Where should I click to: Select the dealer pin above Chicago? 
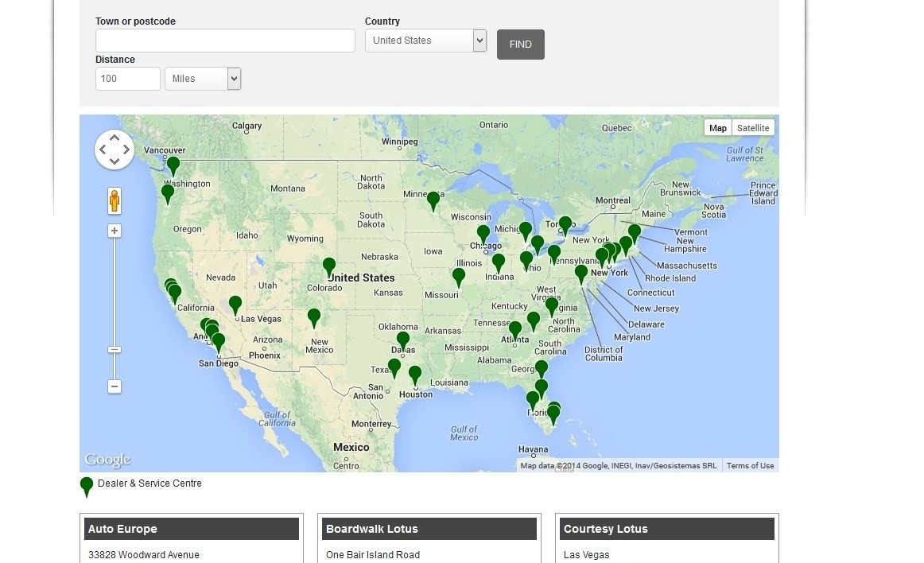coord(483,235)
